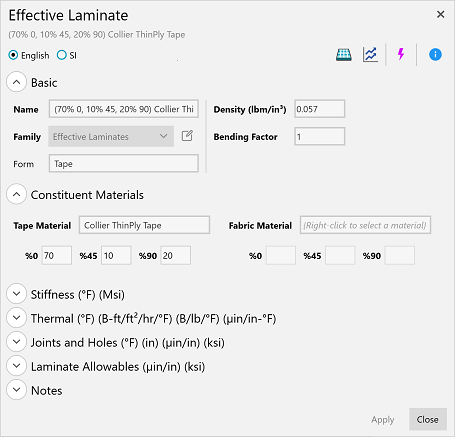The image size is (455, 437).
Task: Collapse the Basic section
Action: [16, 82]
